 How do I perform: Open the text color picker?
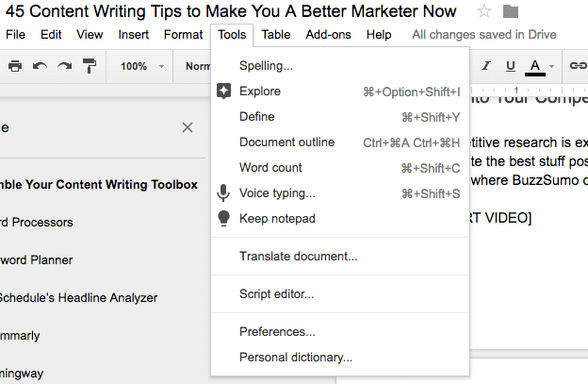pyautogui.click(x=535, y=66)
